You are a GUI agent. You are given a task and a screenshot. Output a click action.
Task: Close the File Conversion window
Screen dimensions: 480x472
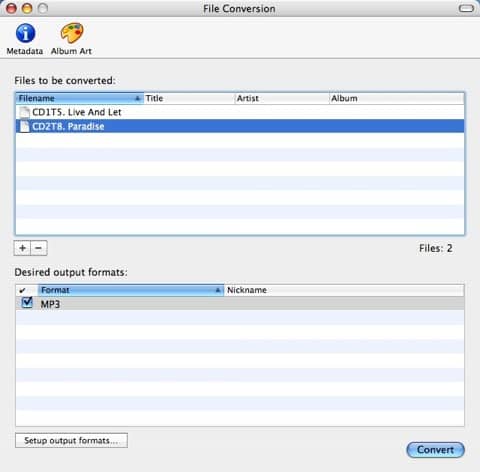click(x=11, y=8)
